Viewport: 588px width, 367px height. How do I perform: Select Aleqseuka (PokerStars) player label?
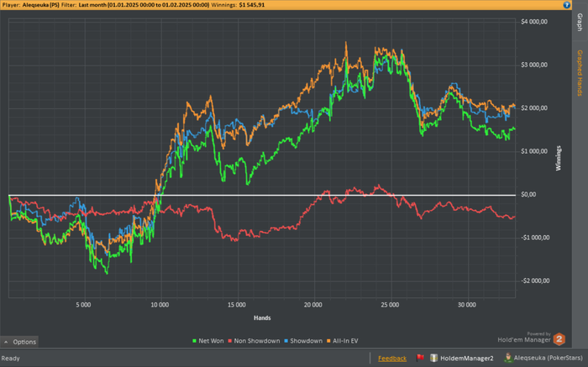click(548, 358)
